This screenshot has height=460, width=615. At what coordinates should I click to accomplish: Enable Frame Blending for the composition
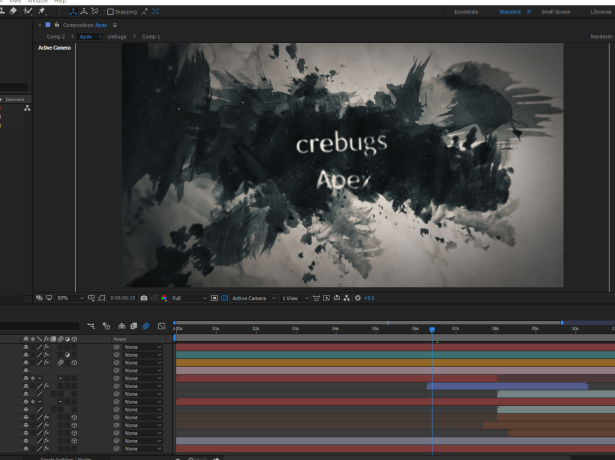pyautogui.click(x=134, y=326)
